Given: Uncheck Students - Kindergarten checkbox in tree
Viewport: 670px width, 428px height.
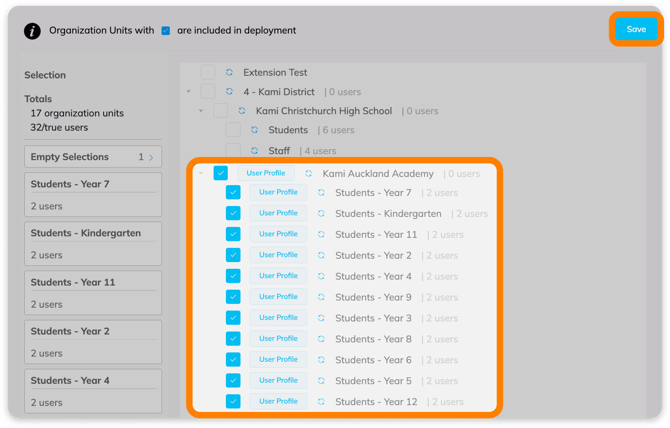Looking at the screenshot, I should point(233,213).
